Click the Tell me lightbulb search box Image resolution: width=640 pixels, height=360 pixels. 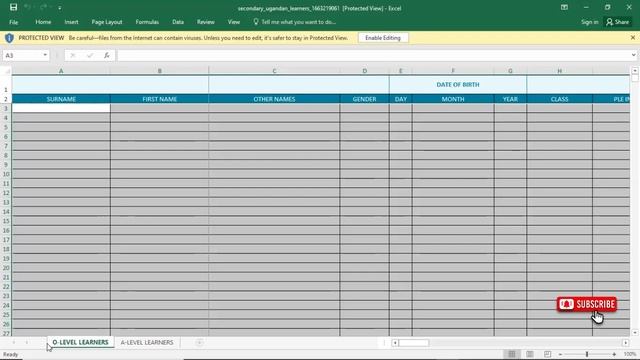294,22
